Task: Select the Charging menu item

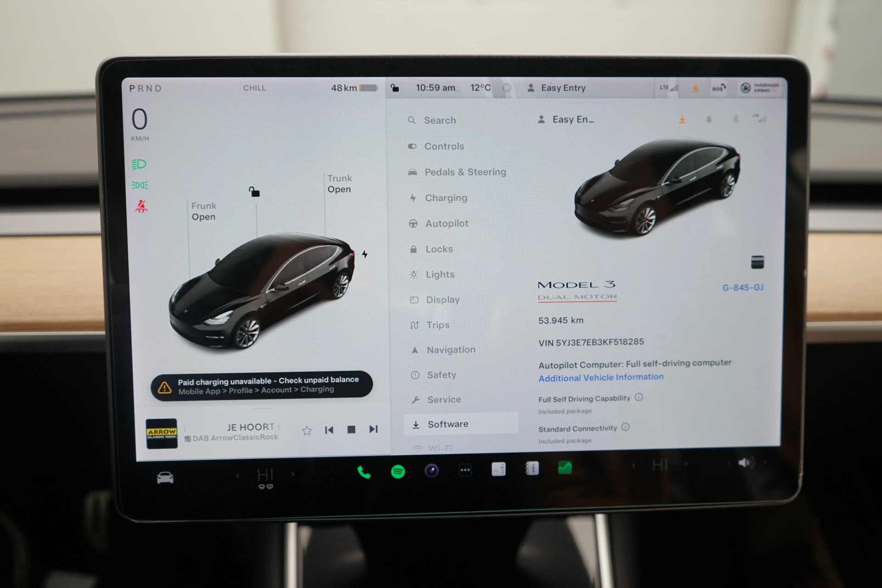Action: pos(446,197)
